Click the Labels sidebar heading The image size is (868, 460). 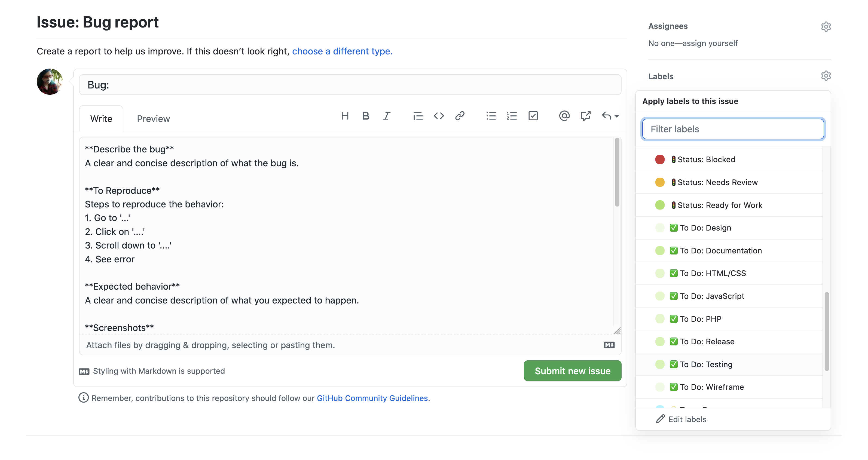661,76
